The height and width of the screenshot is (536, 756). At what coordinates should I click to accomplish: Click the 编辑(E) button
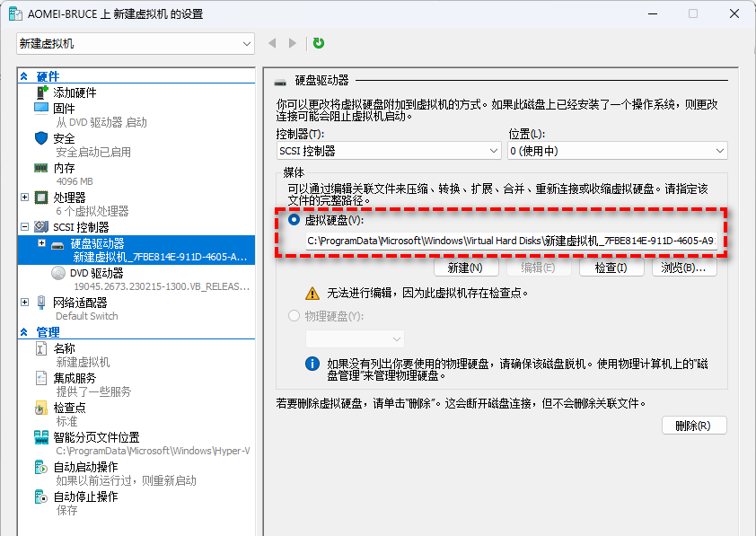pos(538,268)
